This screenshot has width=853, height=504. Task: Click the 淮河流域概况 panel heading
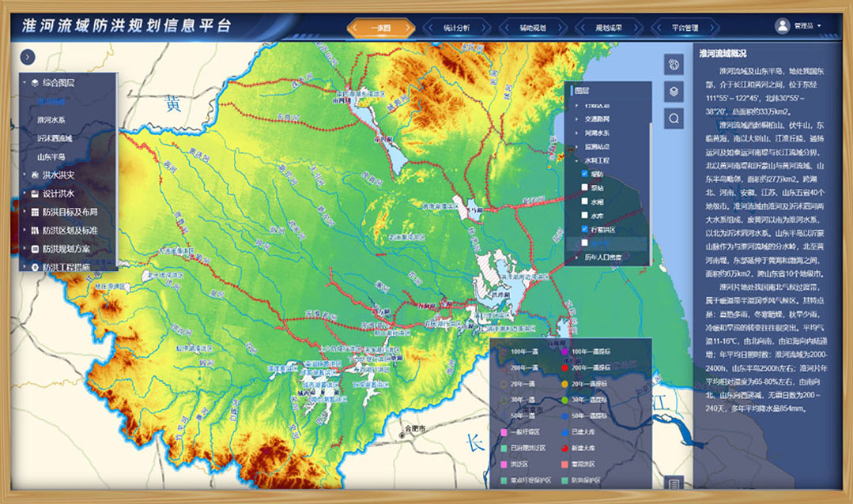723,53
